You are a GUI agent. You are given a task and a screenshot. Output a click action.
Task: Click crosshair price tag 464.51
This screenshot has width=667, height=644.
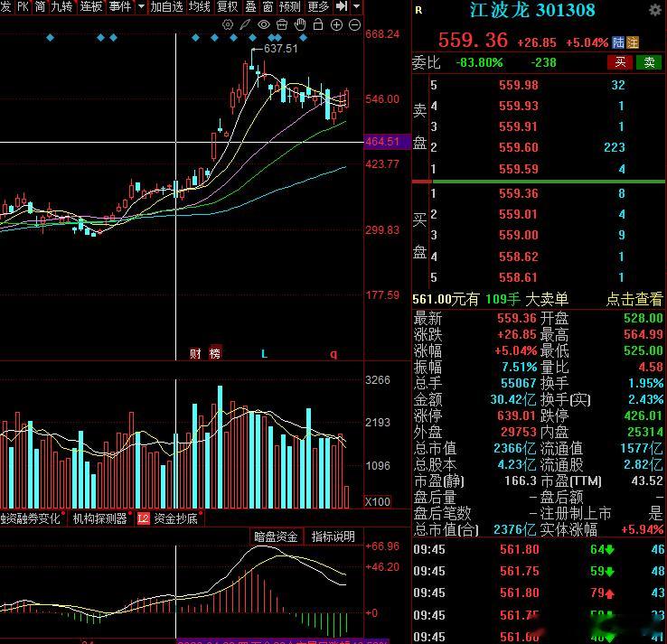click(x=387, y=142)
